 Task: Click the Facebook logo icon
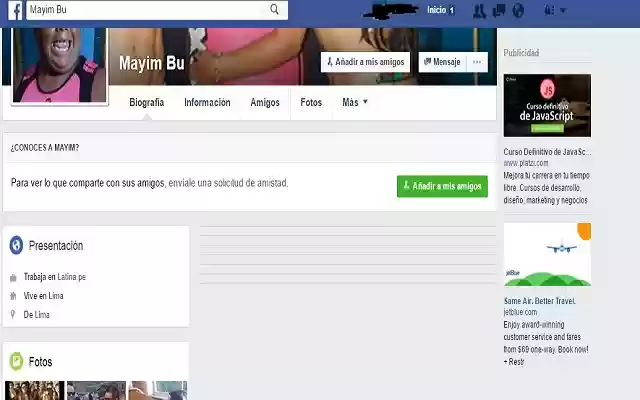tap(15, 10)
